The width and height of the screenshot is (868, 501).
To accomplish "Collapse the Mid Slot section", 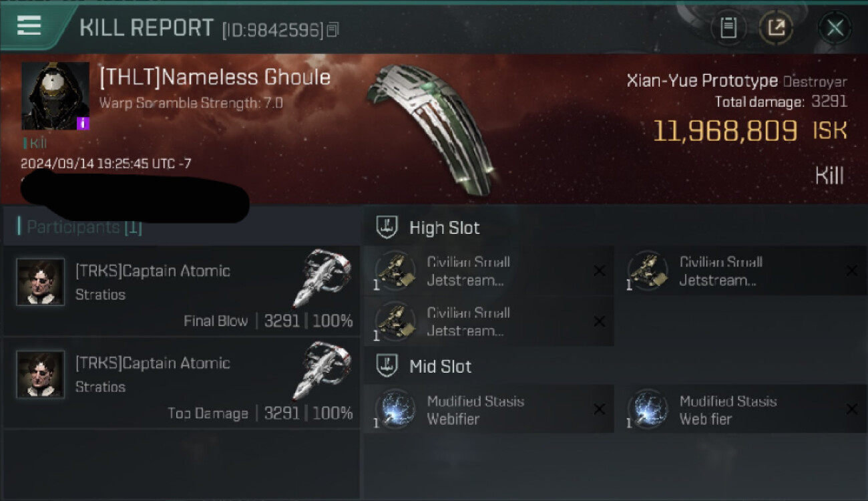I will [x=423, y=367].
